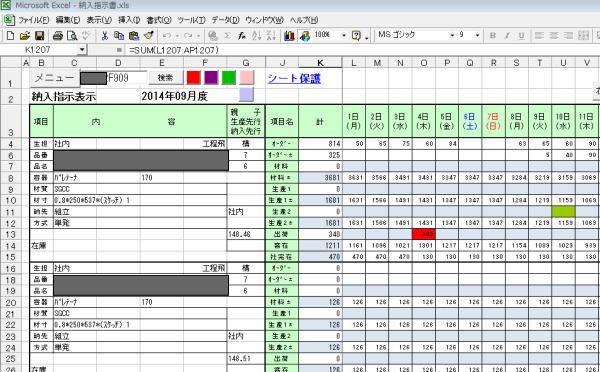Select the green-filled cell in row 11
600x372 pixels.
click(x=563, y=211)
